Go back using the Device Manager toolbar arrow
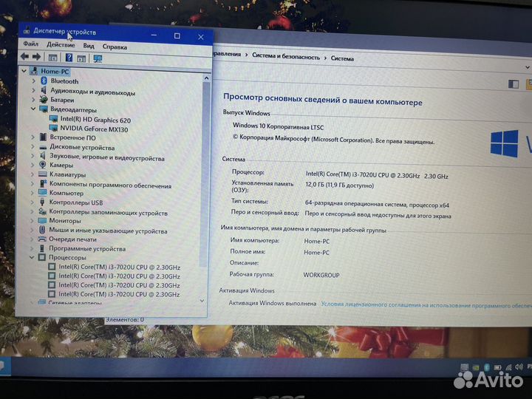The width and height of the screenshot is (532, 399). pos(24,56)
